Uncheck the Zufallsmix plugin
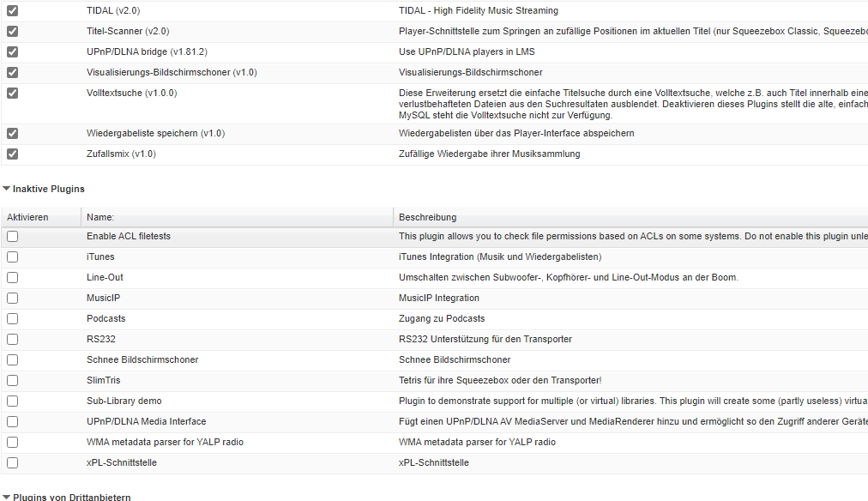868x501 pixels. point(12,154)
